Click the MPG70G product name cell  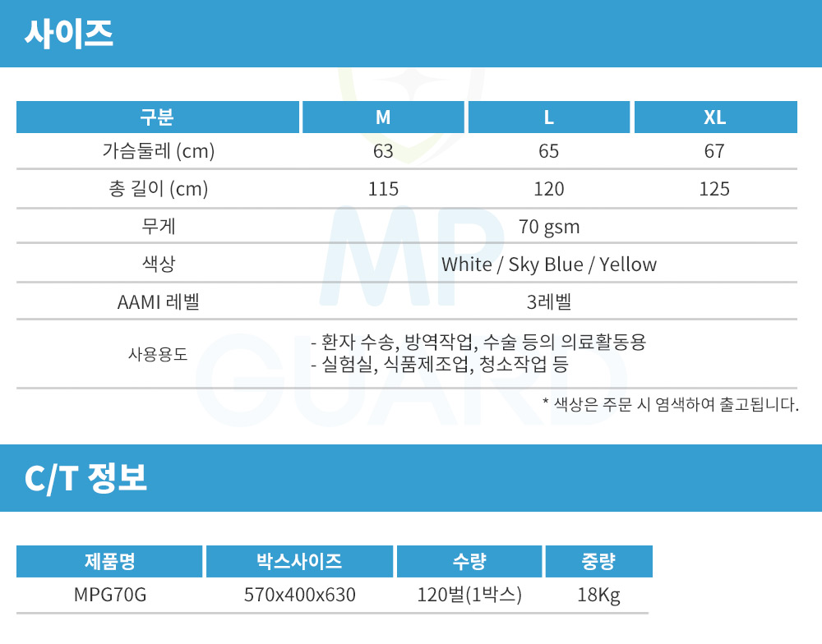[x=109, y=596]
